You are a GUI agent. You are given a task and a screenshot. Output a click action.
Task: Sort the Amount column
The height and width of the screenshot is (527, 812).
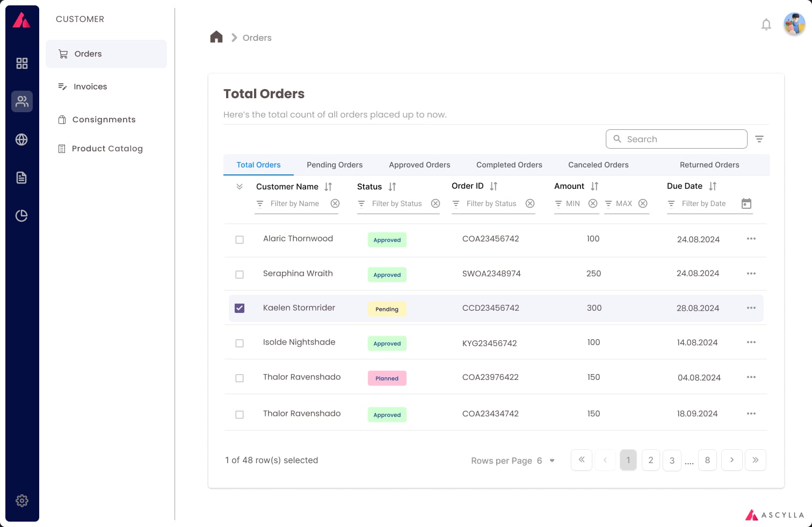[x=595, y=186]
